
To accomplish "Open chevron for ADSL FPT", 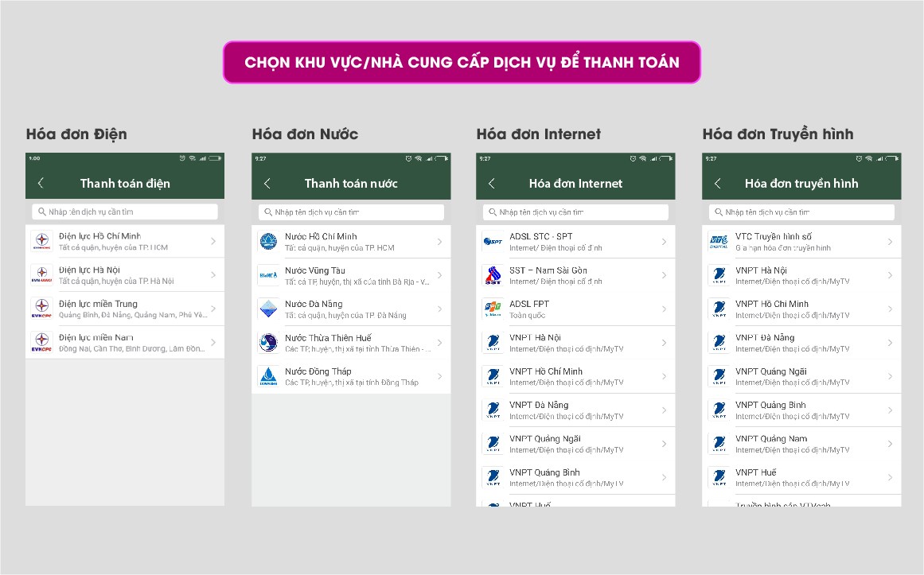I will (x=664, y=309).
